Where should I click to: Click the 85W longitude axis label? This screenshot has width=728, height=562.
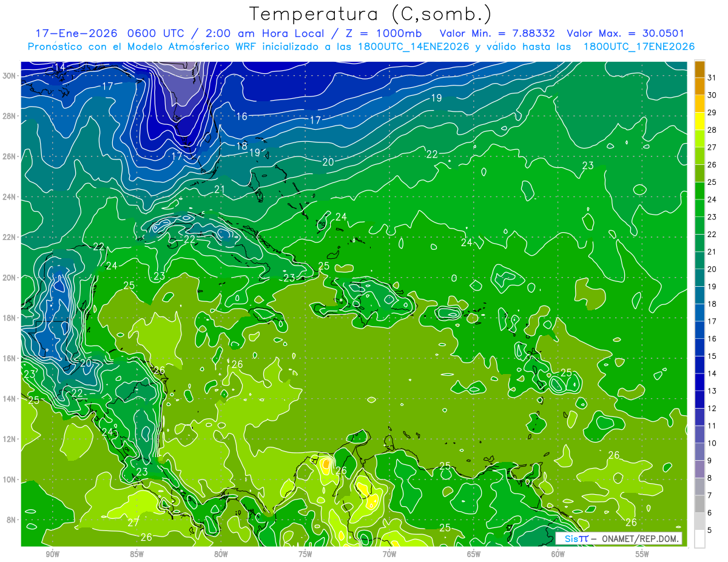point(137,554)
